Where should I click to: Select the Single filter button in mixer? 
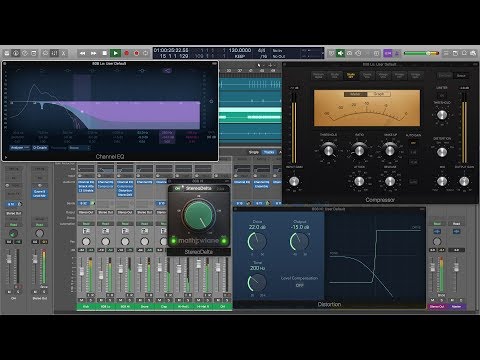[254, 152]
